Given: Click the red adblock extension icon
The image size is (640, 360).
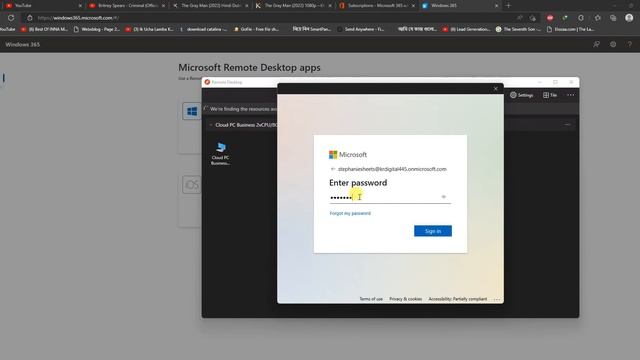Looking at the screenshot, I should pyautogui.click(x=550, y=18).
